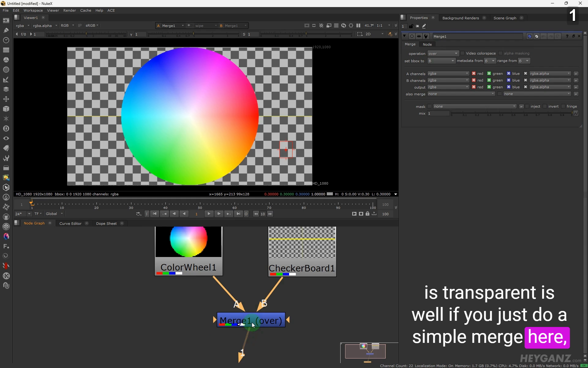Select the Transform nodes icon
The height and width of the screenshot is (368, 588).
[6, 99]
